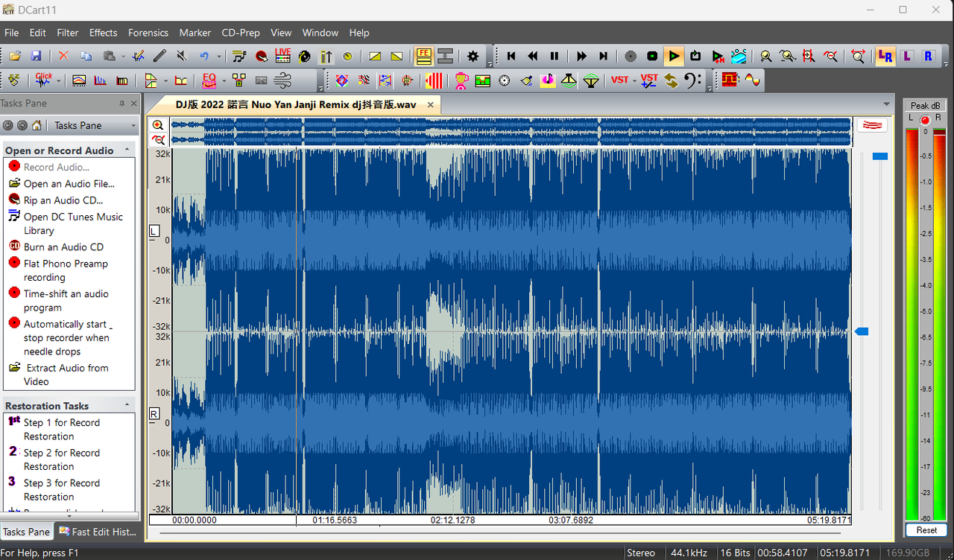Switch to the Fast Edit History tab
954x560 pixels.
click(98, 532)
